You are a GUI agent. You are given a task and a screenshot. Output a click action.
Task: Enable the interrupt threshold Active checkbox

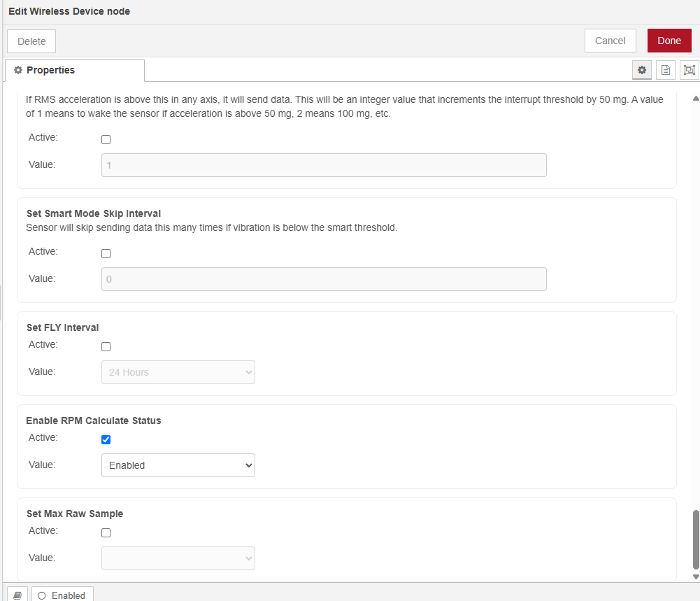click(x=106, y=139)
